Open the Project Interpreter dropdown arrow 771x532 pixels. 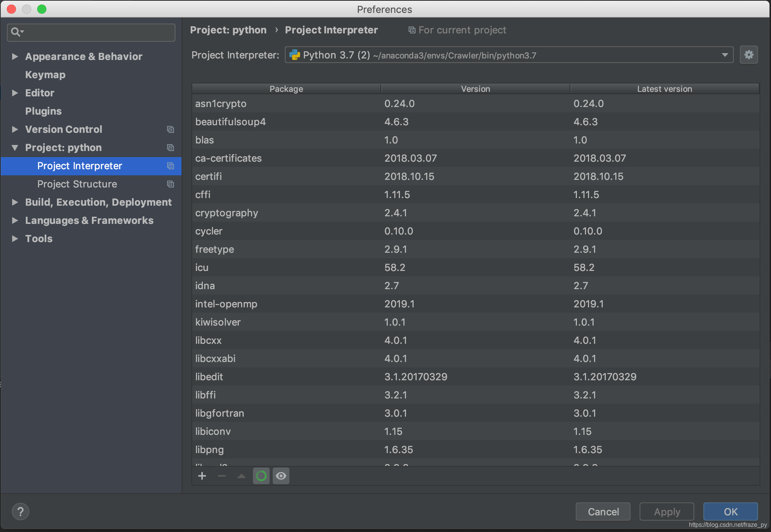click(x=725, y=55)
